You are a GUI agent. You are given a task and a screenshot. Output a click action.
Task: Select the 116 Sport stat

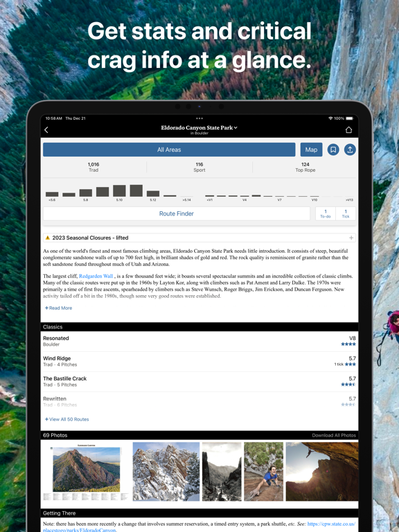[x=199, y=167]
